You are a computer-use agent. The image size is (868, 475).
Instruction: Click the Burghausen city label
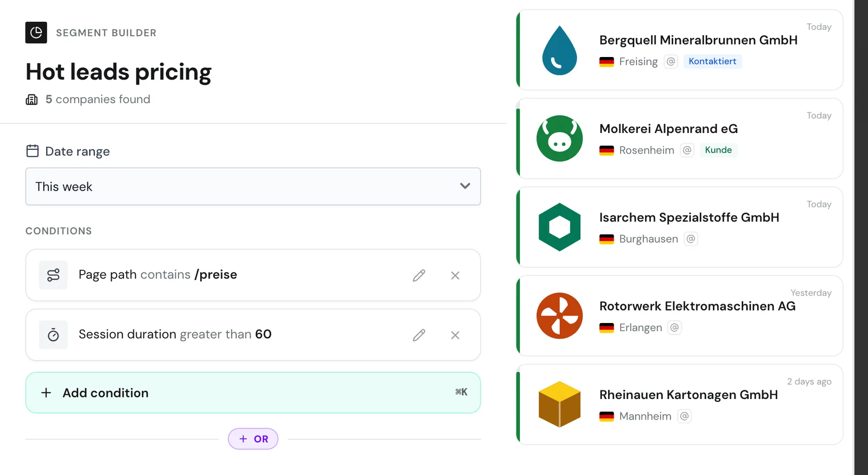point(648,239)
